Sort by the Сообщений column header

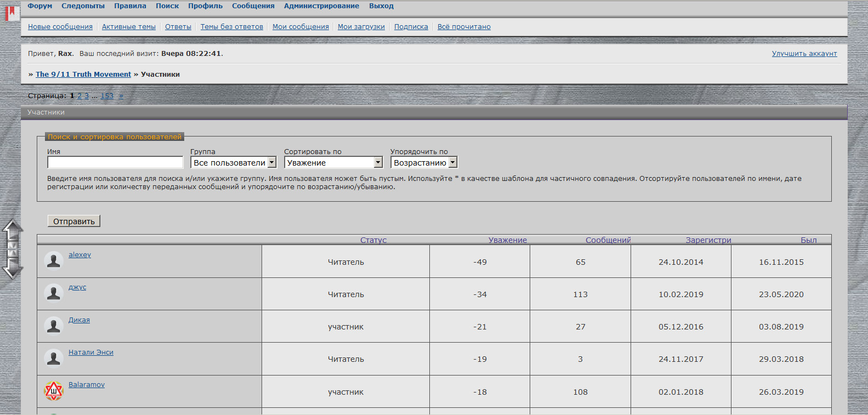pyautogui.click(x=608, y=240)
